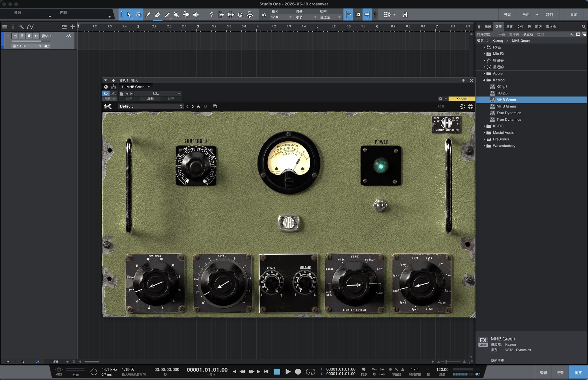The width and height of the screenshot is (588, 380).
Task: Switch to 文件 browser tab
Action: (520, 27)
